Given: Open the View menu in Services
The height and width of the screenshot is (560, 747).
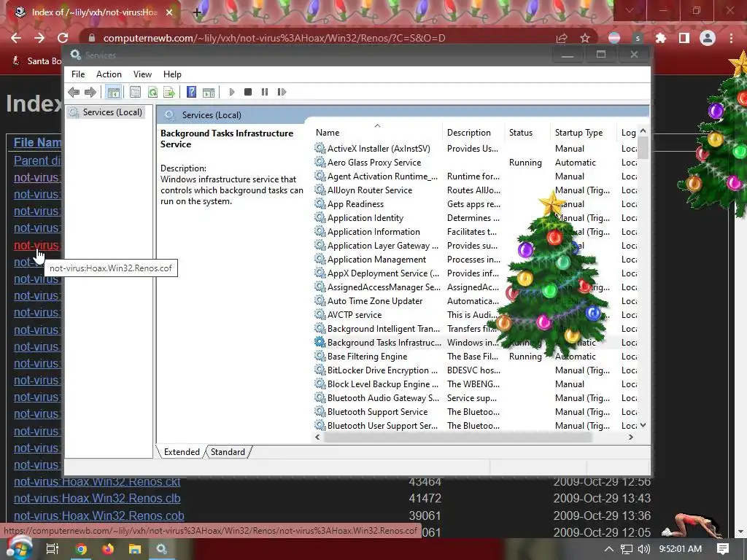Looking at the screenshot, I should [x=142, y=74].
